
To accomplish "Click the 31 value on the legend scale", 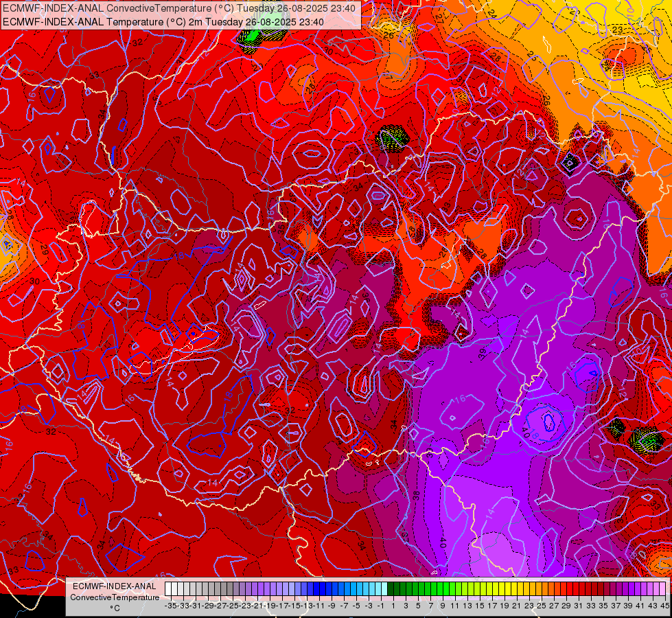I will point(579,606).
